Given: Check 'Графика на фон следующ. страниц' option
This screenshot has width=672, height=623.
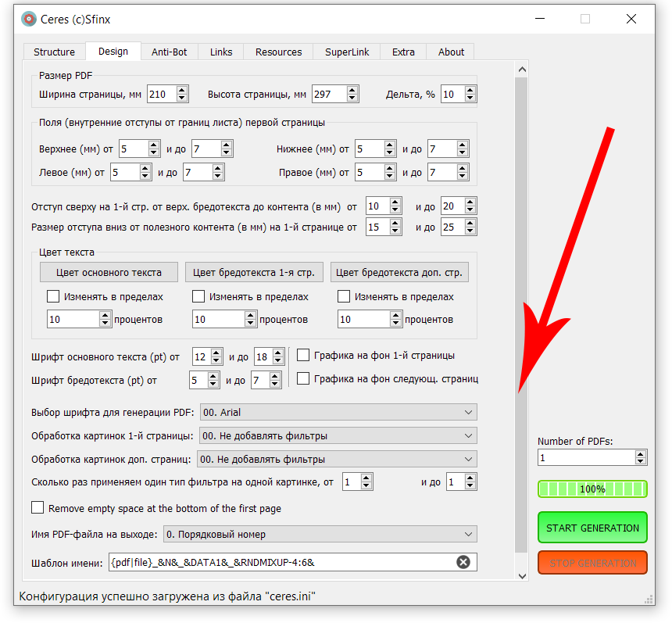Looking at the screenshot, I should (x=303, y=378).
